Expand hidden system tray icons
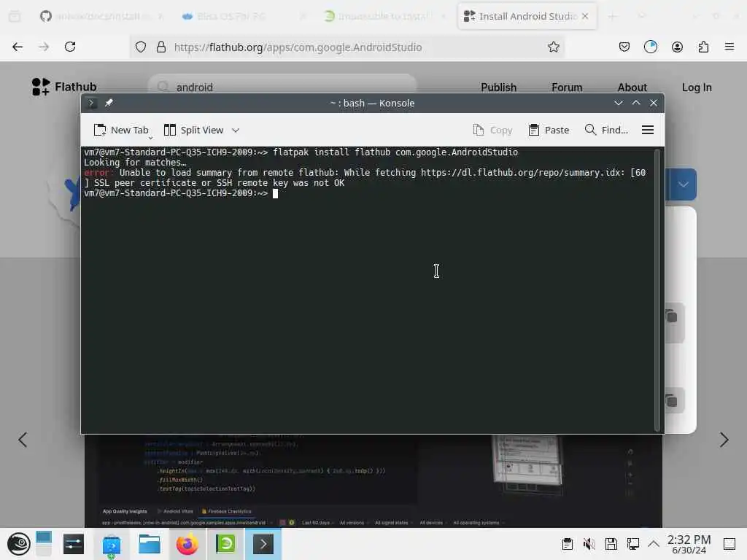Image resolution: width=747 pixels, height=560 pixels. click(x=654, y=544)
